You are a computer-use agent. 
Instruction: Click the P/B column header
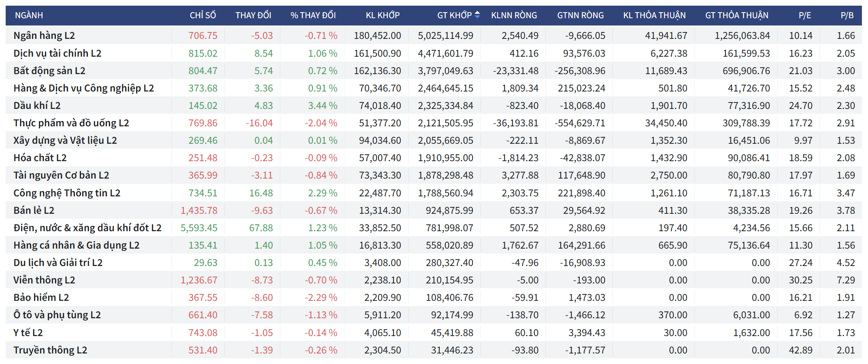point(847,15)
